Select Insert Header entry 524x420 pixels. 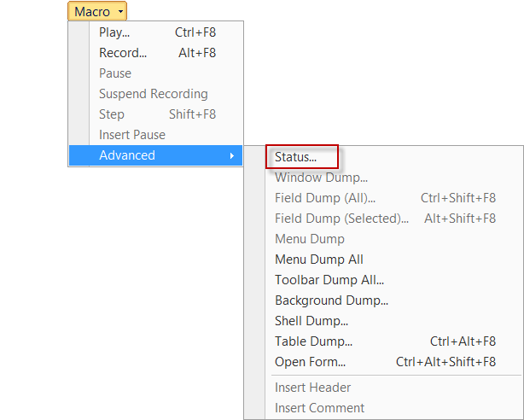[312, 388]
